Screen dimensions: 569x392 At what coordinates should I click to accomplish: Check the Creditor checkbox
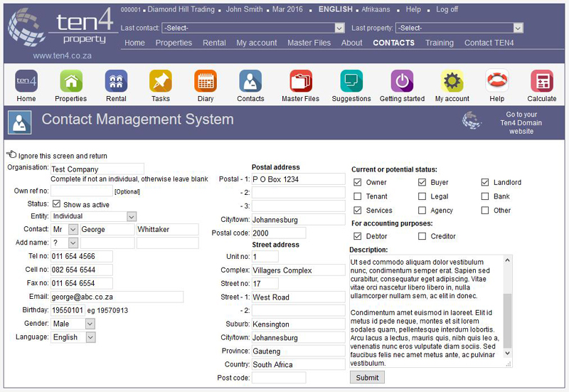click(x=422, y=236)
